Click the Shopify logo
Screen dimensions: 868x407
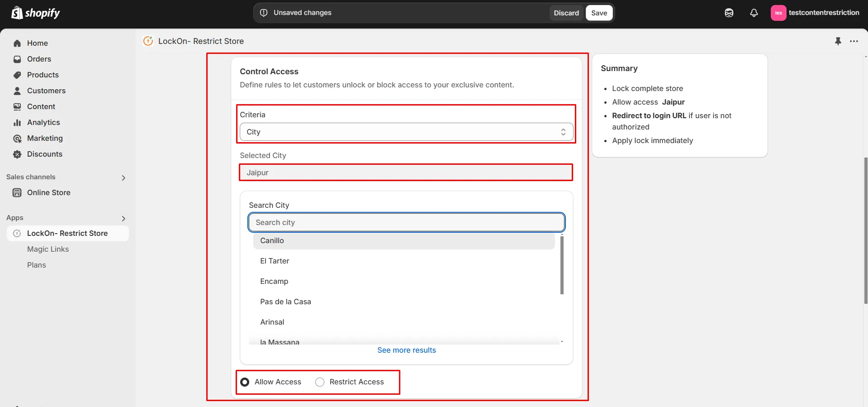click(36, 13)
